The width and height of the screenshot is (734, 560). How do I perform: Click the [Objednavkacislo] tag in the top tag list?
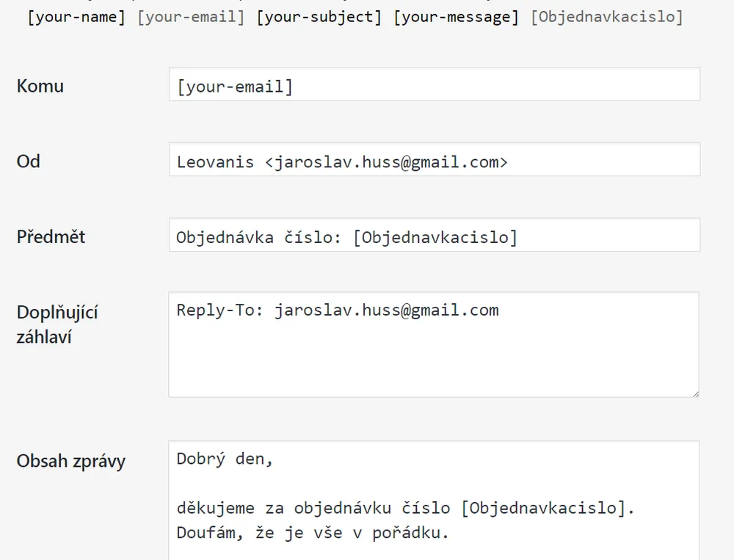click(x=606, y=17)
